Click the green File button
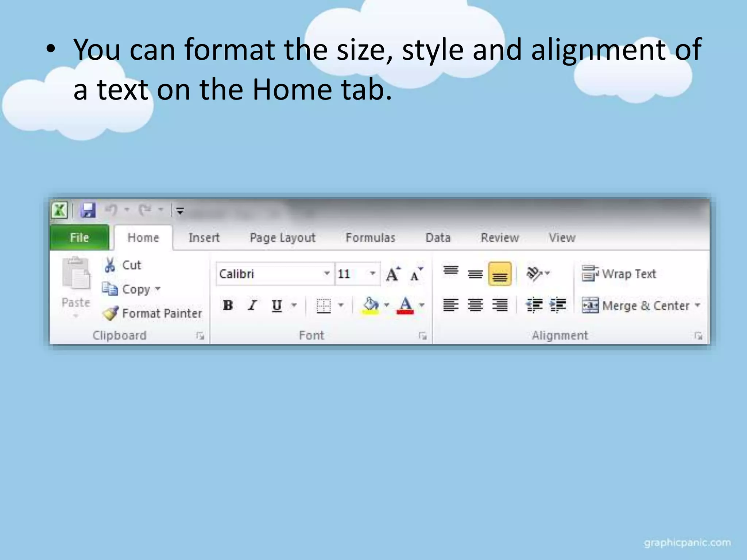The height and width of the screenshot is (560, 747). tap(79, 238)
